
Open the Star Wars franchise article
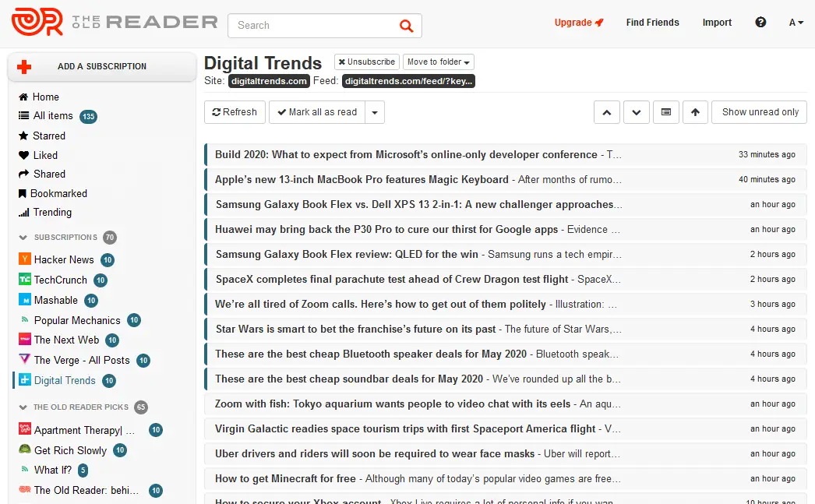505,330
